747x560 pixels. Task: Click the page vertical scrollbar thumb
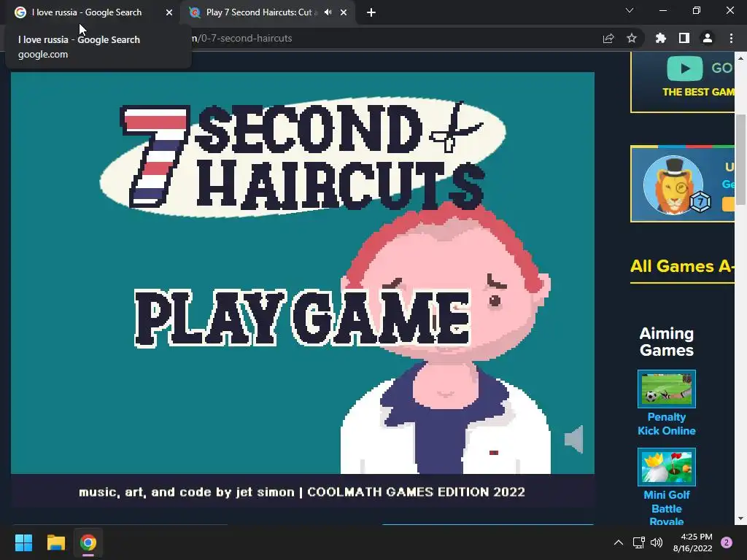pyautogui.click(x=740, y=160)
